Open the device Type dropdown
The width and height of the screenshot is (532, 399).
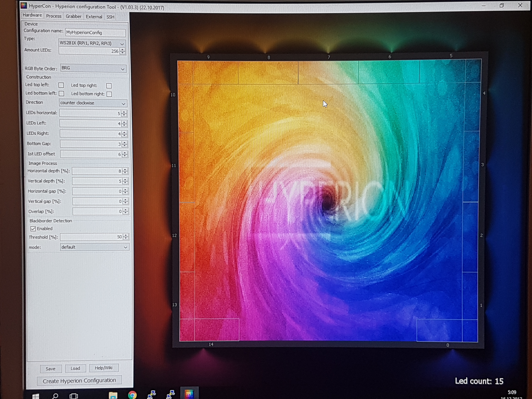[92, 44]
